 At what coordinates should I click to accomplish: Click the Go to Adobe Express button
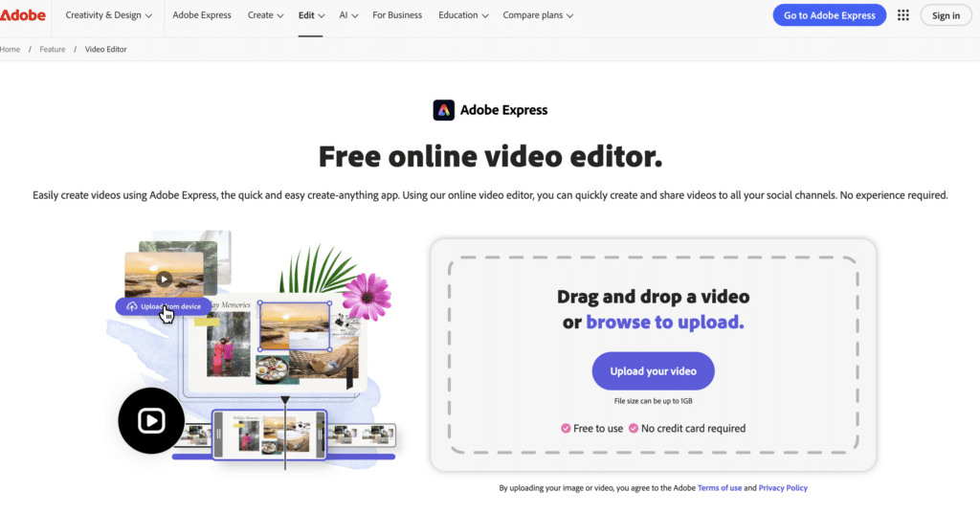(x=829, y=15)
